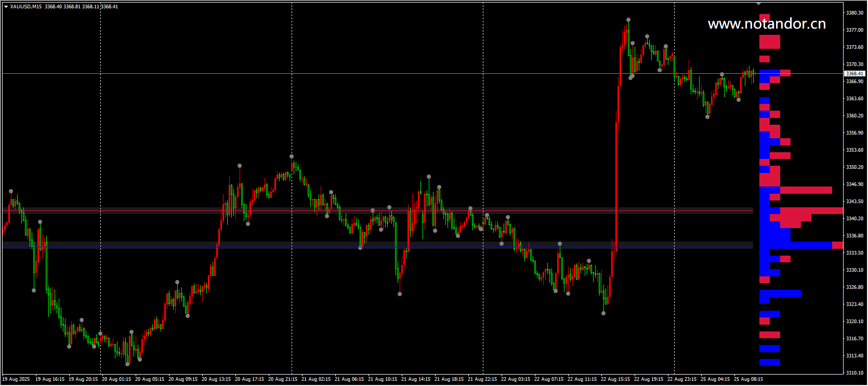Click the 3363.60 price scale label

coord(855,99)
